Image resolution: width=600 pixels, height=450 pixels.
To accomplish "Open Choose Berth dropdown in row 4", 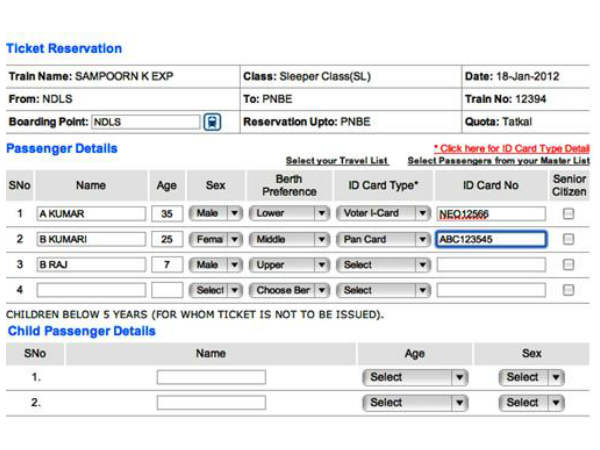I will (x=288, y=290).
